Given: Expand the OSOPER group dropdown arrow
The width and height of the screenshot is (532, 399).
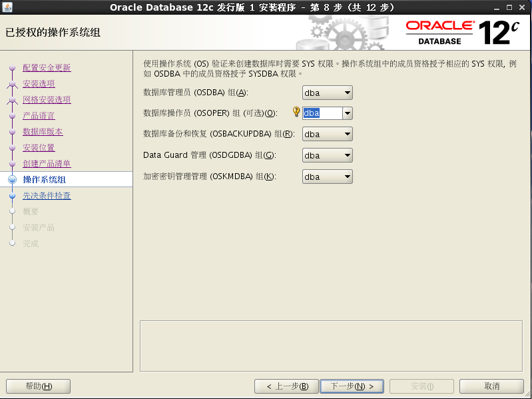Looking at the screenshot, I should tap(348, 113).
